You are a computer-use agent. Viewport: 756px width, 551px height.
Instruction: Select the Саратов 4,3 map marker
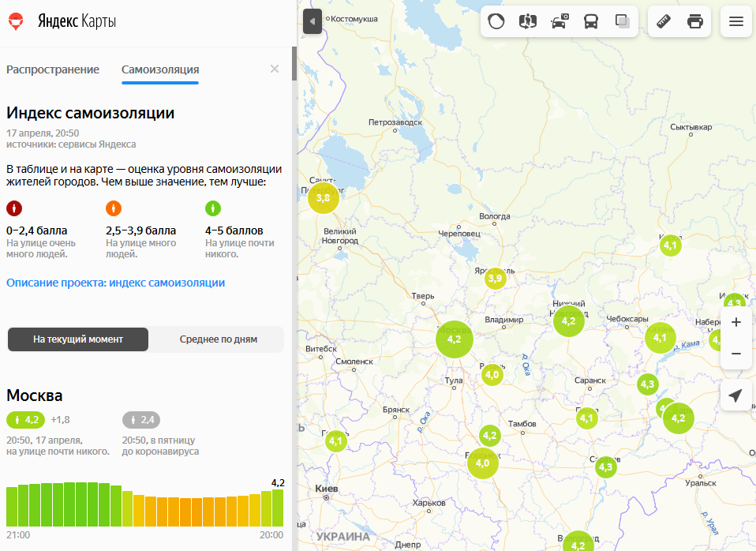tap(605, 467)
